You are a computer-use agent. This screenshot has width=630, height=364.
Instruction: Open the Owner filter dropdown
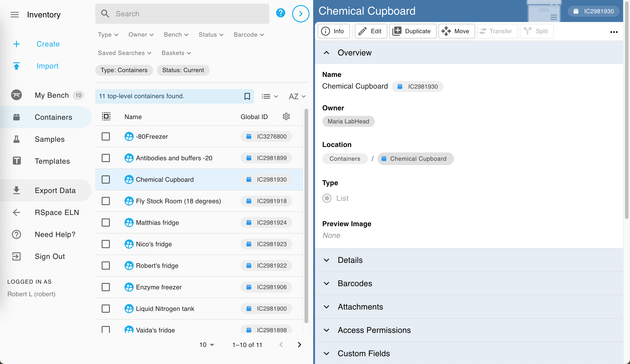[141, 34]
